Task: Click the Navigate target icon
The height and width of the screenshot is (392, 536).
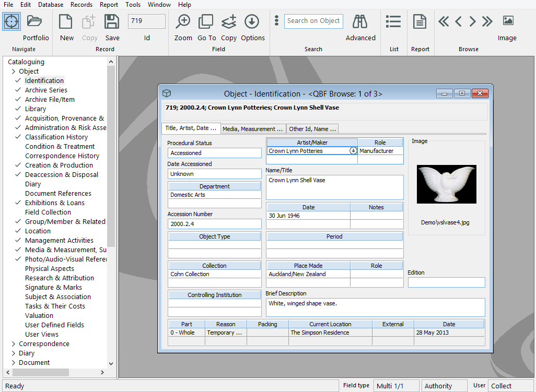Action: (x=11, y=21)
